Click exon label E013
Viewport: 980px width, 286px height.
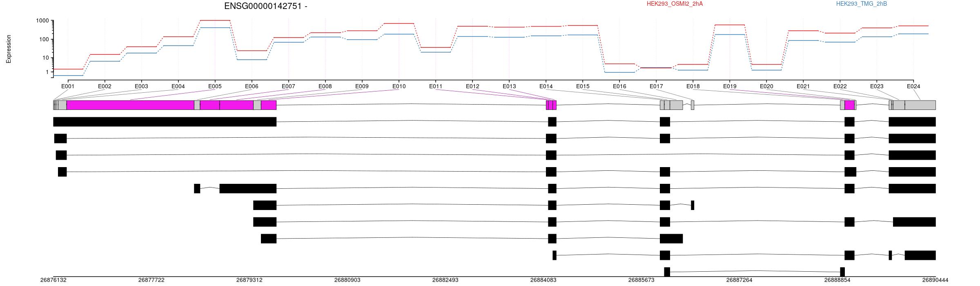click(x=509, y=86)
